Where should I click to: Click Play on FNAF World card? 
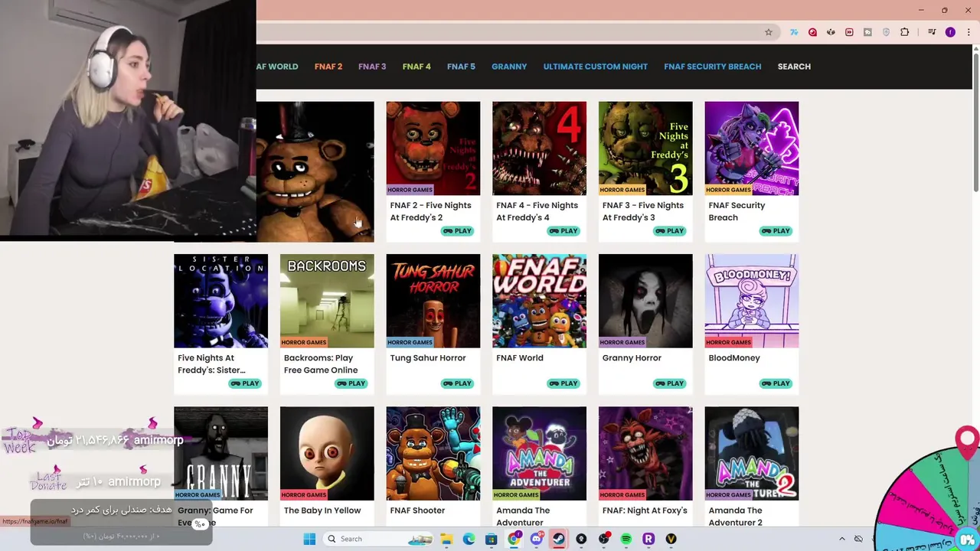tap(563, 383)
